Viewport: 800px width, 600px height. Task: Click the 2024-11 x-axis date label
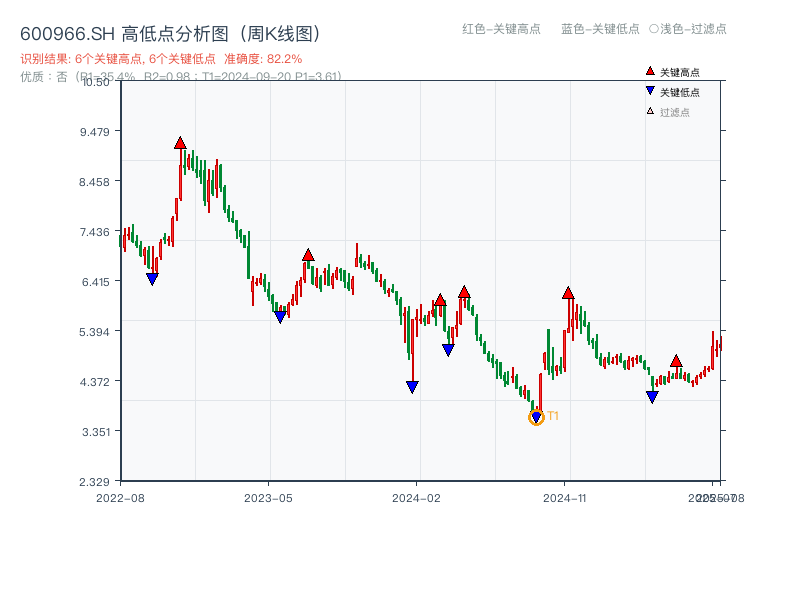[566, 496]
